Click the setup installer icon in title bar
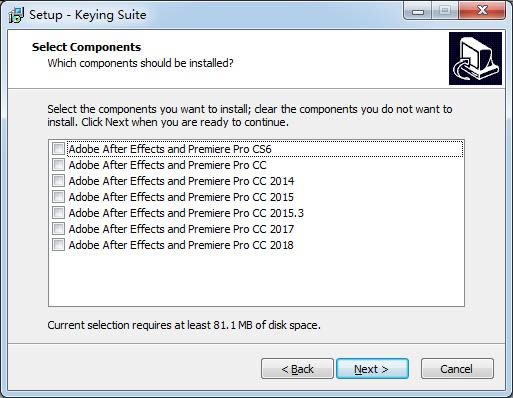 tap(16, 15)
